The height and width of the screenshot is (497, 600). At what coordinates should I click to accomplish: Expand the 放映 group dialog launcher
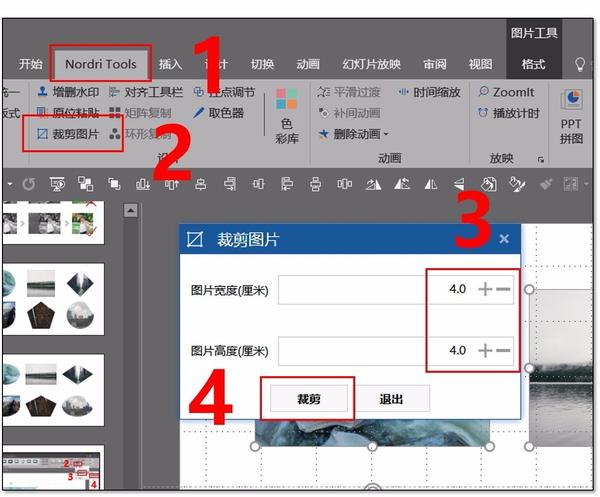[x=541, y=160]
